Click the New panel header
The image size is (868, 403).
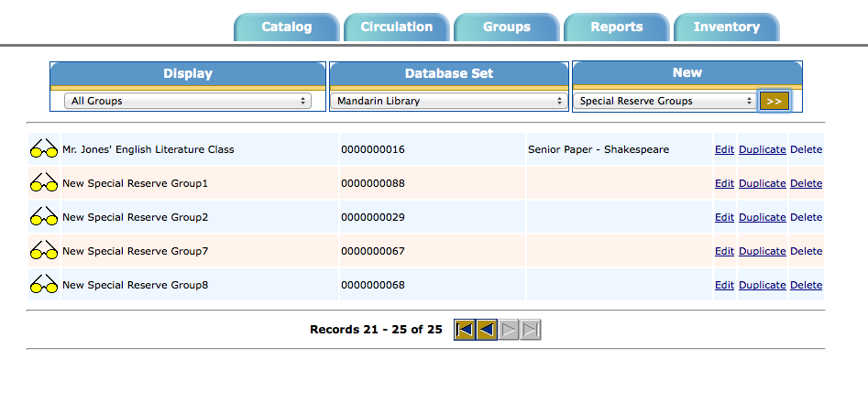(x=687, y=72)
